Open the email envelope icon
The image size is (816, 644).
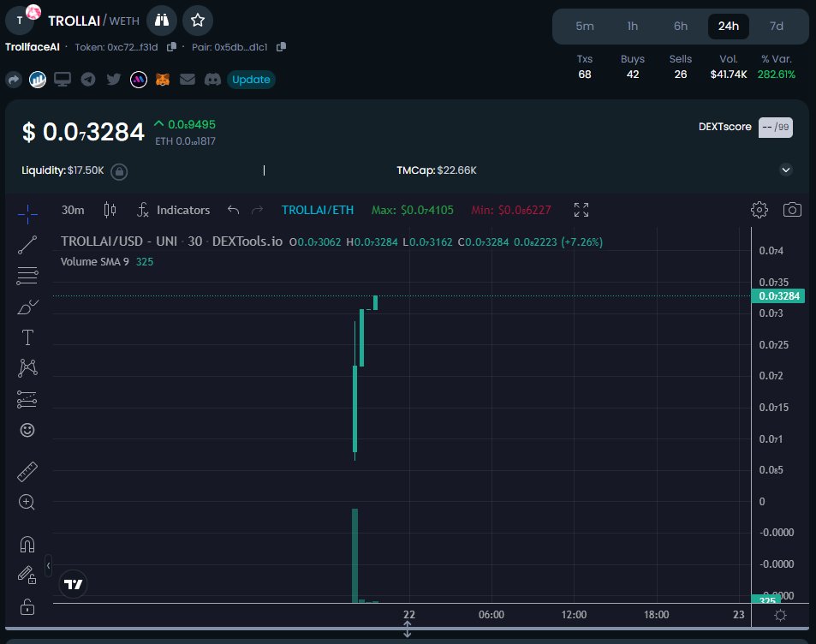(x=188, y=79)
